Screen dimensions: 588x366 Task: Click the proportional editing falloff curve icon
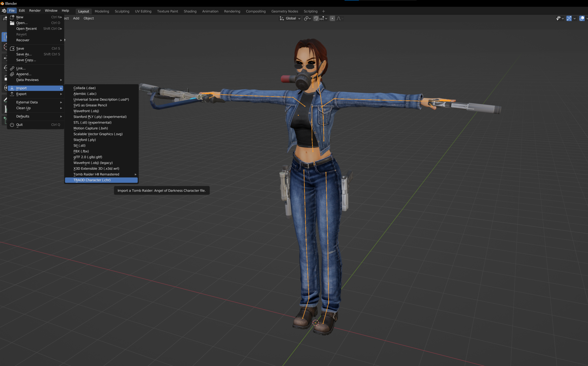(339, 18)
